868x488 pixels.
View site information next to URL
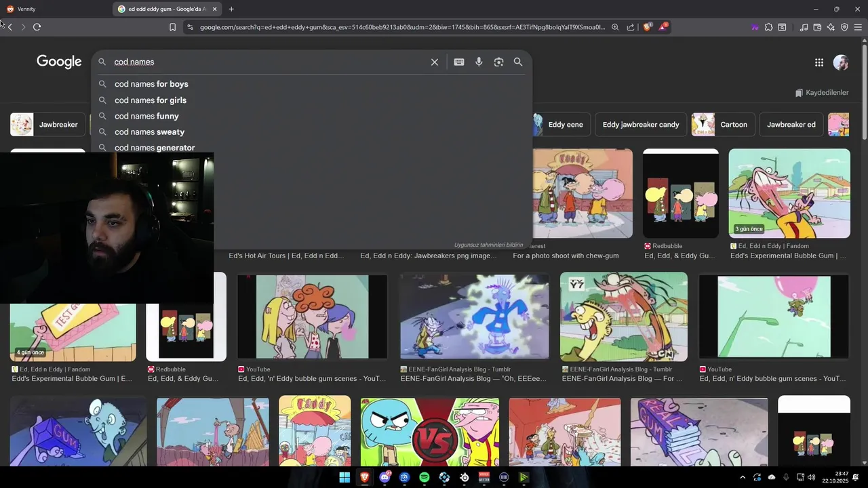tap(190, 27)
